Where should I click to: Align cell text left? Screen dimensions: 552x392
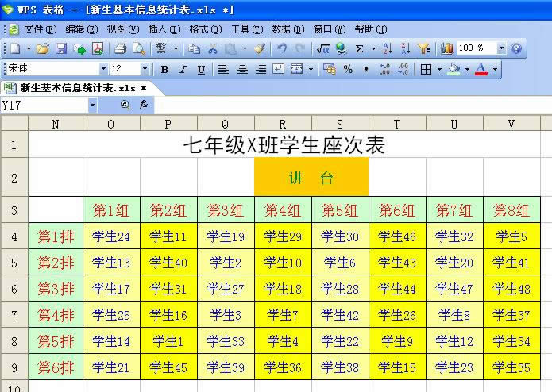click(x=223, y=70)
